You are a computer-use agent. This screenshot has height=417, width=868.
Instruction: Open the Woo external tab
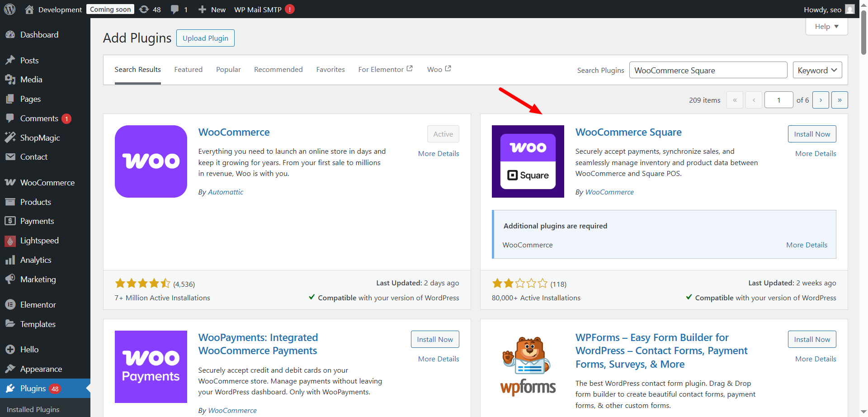[439, 70]
